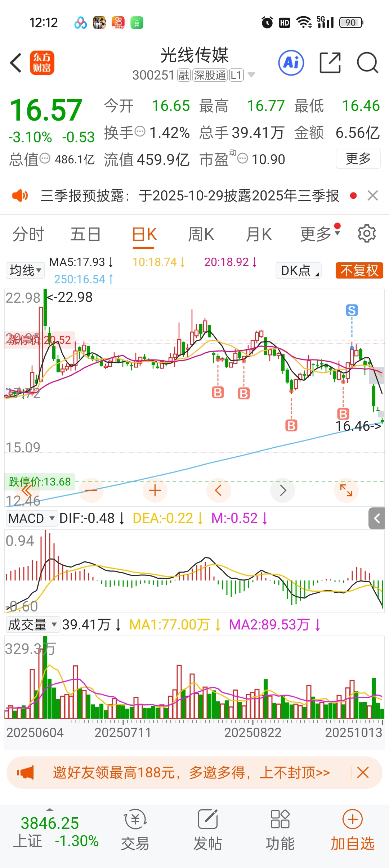The width and height of the screenshot is (389, 868).
Task: Open the 东方财富 logo home
Action: coord(42,63)
